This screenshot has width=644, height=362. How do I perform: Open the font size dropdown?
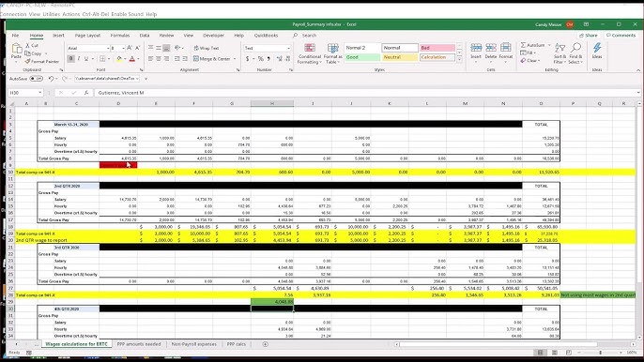(x=123, y=48)
